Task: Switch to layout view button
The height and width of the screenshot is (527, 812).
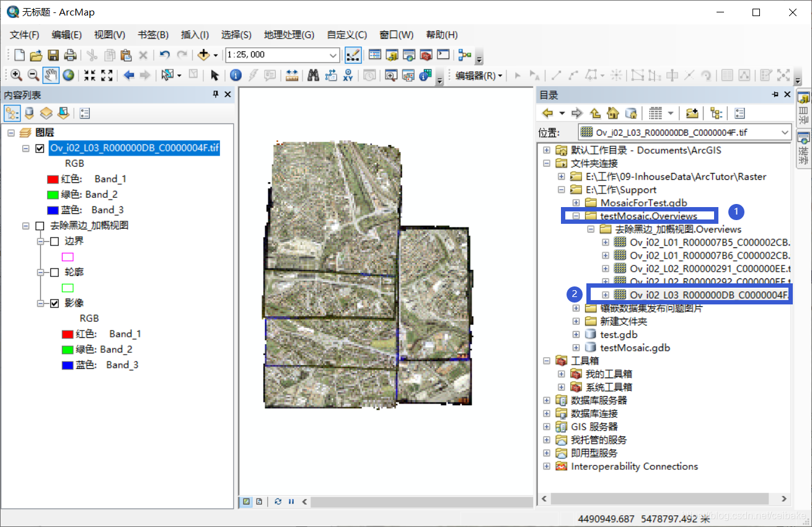Action: click(258, 502)
